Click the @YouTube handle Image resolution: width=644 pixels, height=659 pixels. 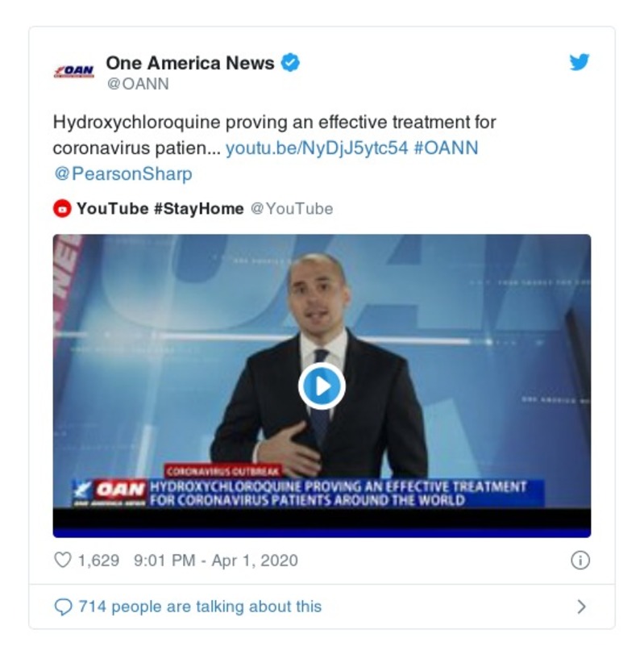(x=292, y=209)
